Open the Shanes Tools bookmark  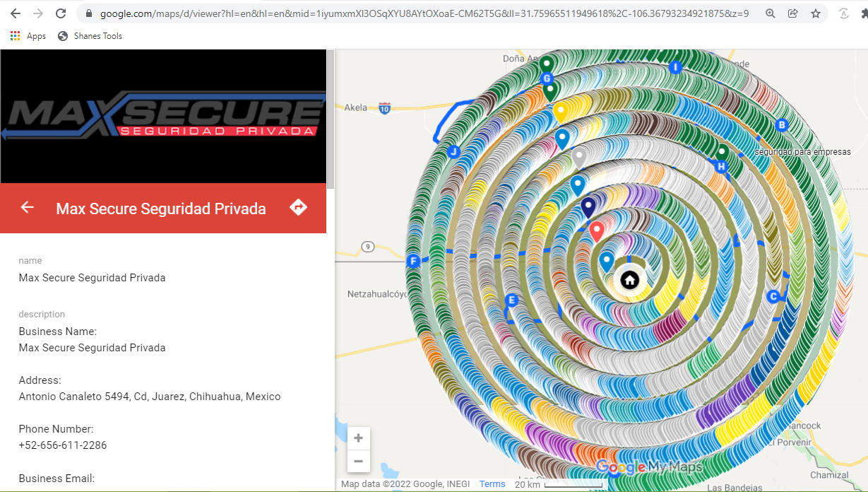(90, 36)
